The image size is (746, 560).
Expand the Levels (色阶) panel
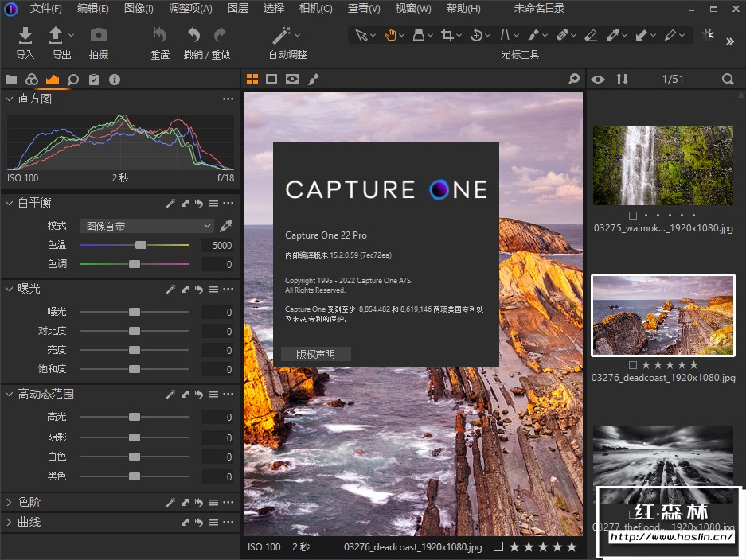tap(10, 502)
